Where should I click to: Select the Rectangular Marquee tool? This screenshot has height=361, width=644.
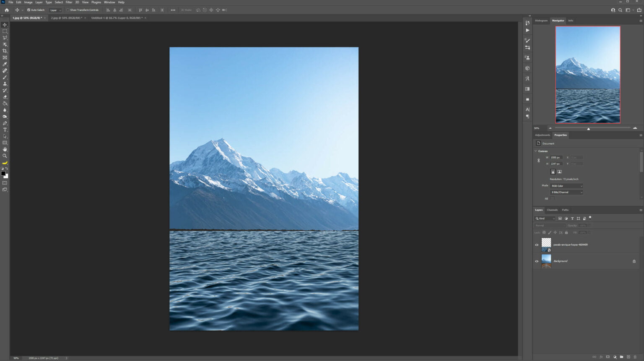click(5, 31)
